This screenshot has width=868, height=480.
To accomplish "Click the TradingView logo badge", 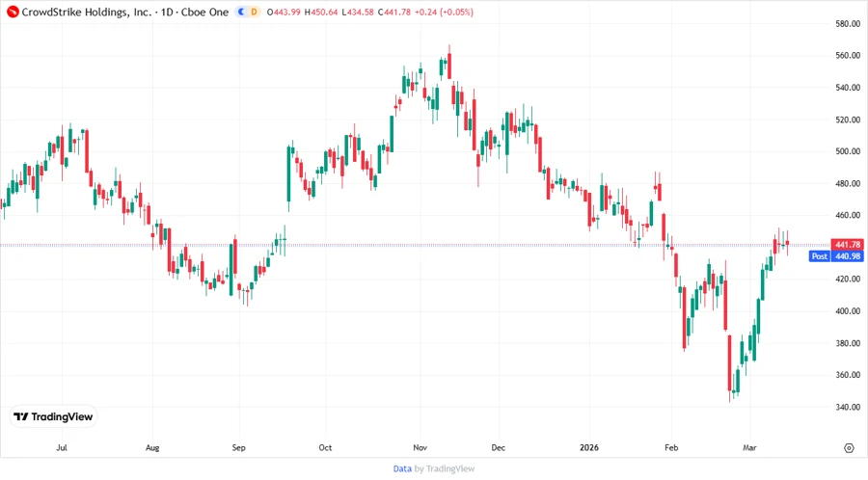I will tap(53, 417).
